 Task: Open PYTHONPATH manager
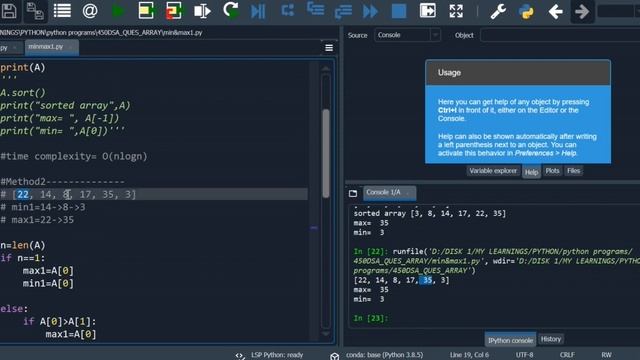pyautogui.click(x=526, y=11)
